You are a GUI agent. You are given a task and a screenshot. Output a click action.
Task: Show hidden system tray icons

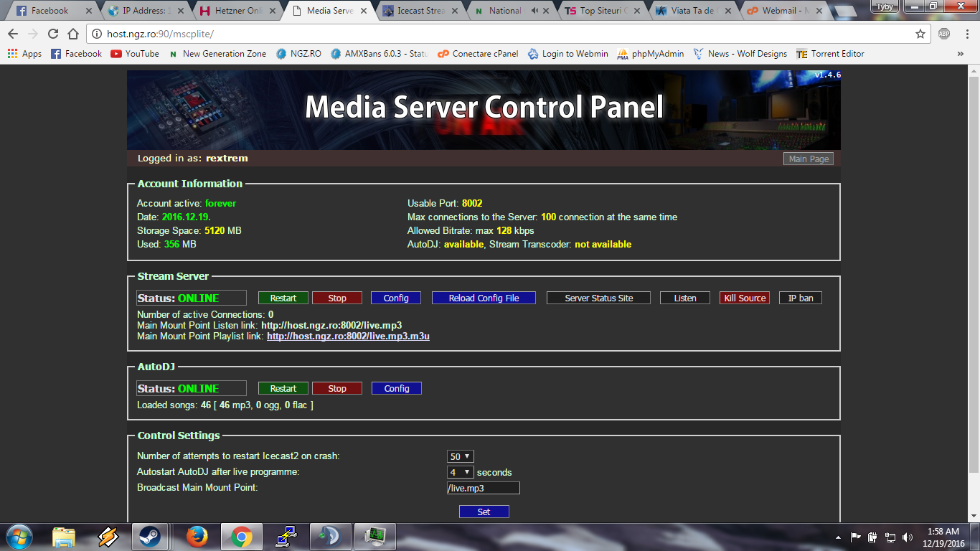(838, 537)
